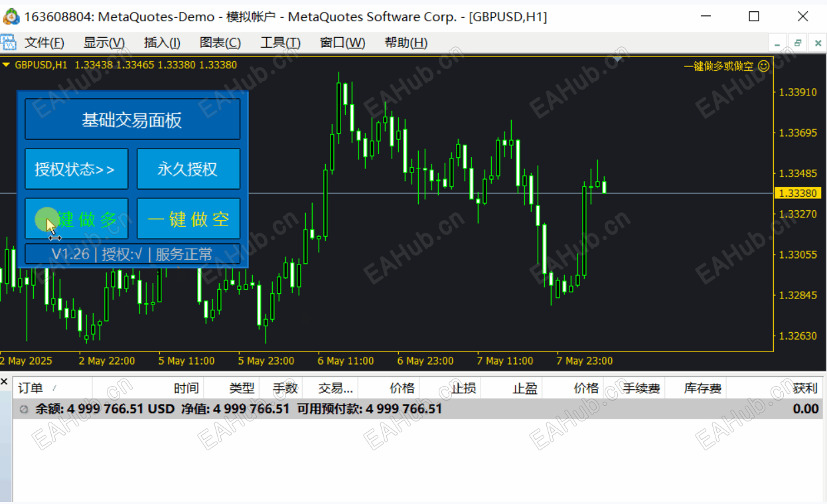Sort by the 订单 column header
Viewport: 827px width, 504px height.
point(30,388)
